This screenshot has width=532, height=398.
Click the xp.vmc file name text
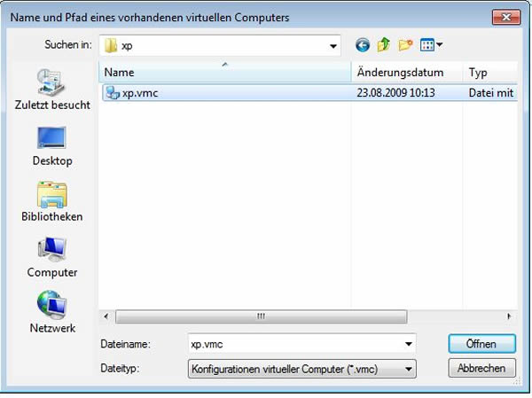point(140,93)
